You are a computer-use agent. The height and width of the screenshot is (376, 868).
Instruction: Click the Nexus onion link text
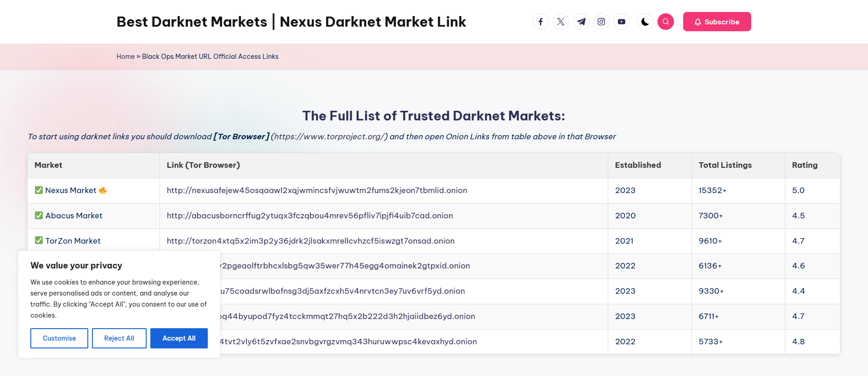click(317, 190)
